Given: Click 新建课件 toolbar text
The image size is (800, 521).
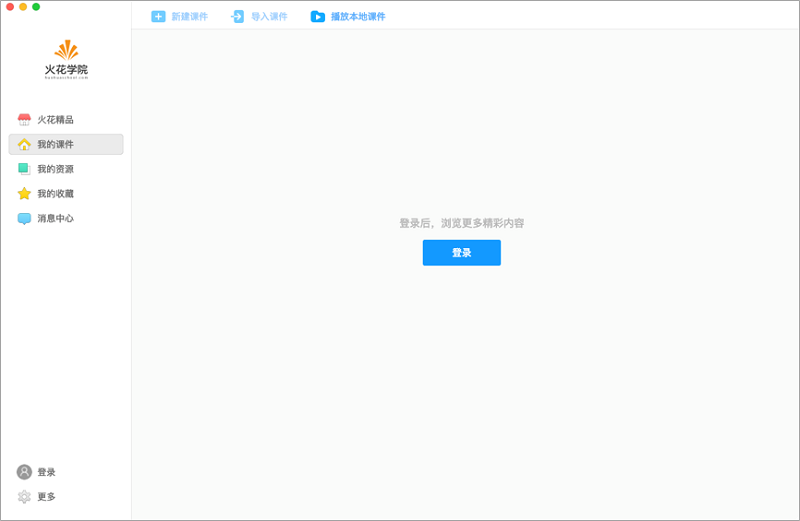Looking at the screenshot, I should [x=190, y=16].
